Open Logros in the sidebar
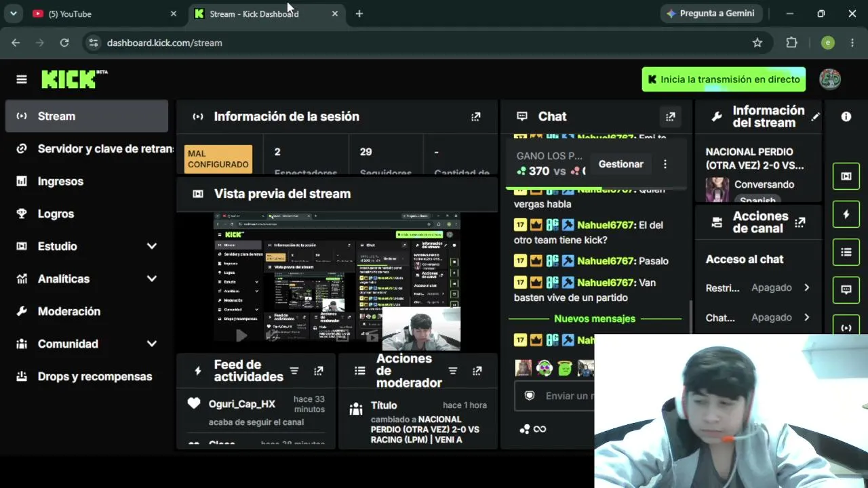 (x=87, y=213)
